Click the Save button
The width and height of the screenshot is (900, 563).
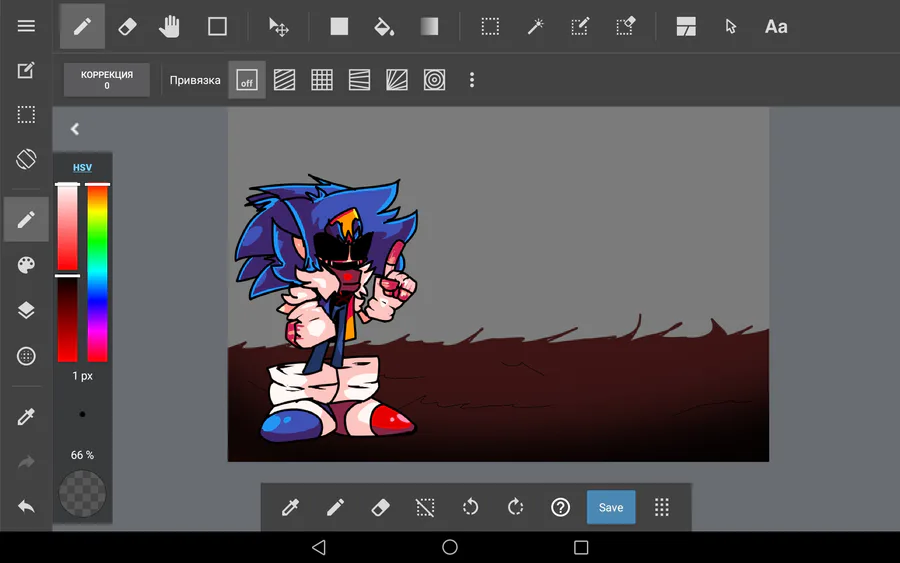click(611, 507)
